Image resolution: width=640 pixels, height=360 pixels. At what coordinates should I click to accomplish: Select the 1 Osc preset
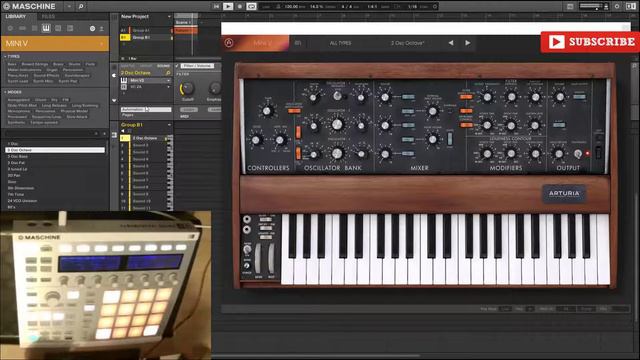pyautogui.click(x=55, y=144)
